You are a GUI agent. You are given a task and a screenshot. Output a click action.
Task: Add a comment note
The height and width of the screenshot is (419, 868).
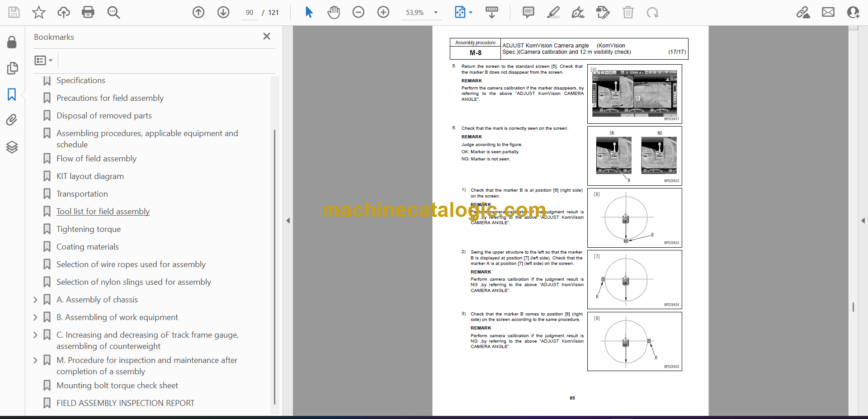coord(528,12)
